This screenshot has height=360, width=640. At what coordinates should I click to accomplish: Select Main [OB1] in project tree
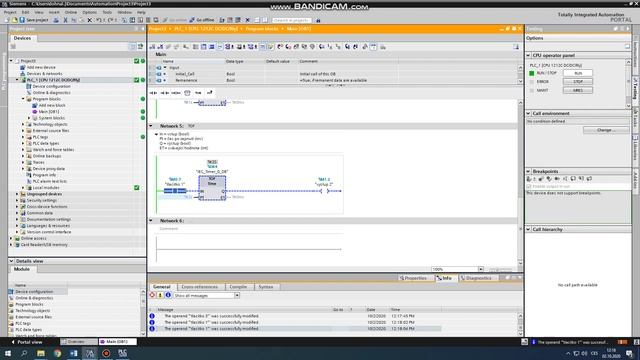(x=49, y=112)
